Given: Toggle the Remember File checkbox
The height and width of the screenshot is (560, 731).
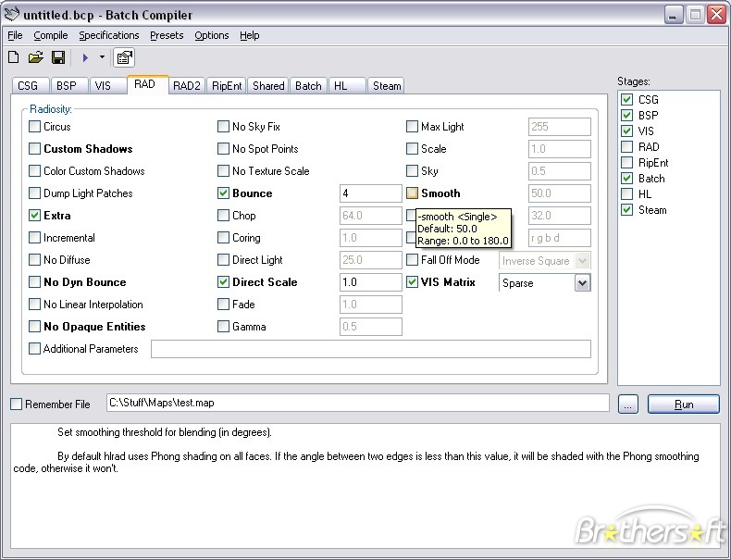Looking at the screenshot, I should tap(17, 404).
